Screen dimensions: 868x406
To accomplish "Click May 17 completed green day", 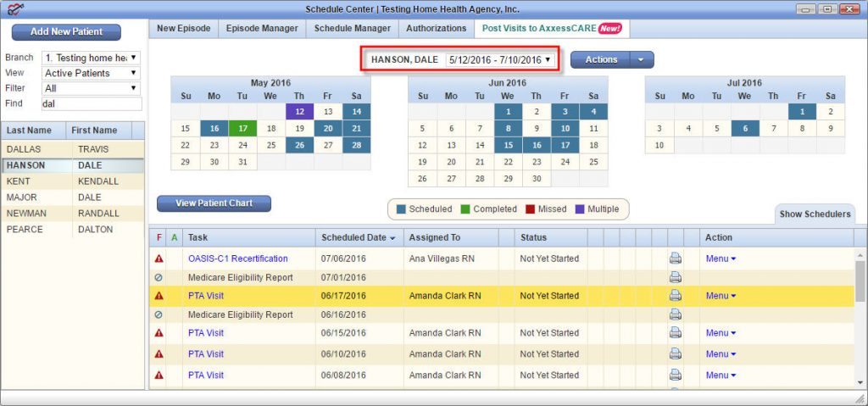I will 242,129.
